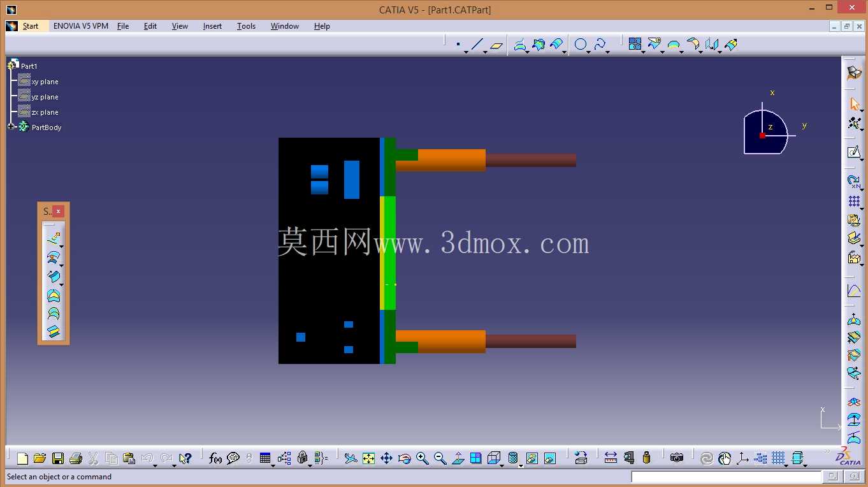Select the Spline curve tool
The width and height of the screenshot is (868, 487).
pos(600,45)
